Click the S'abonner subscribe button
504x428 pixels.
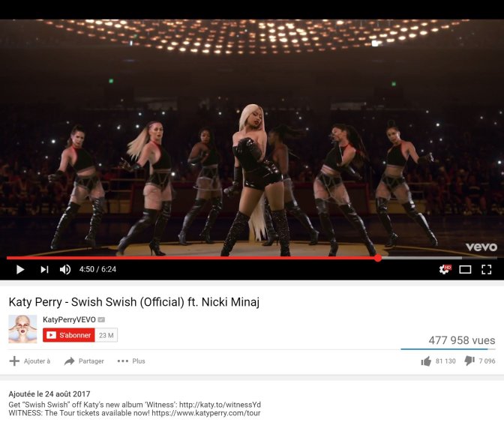69,335
